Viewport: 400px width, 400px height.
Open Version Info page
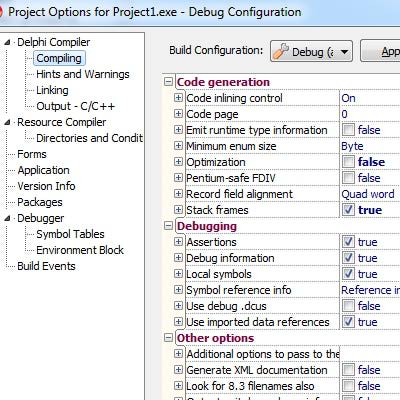click(x=46, y=186)
